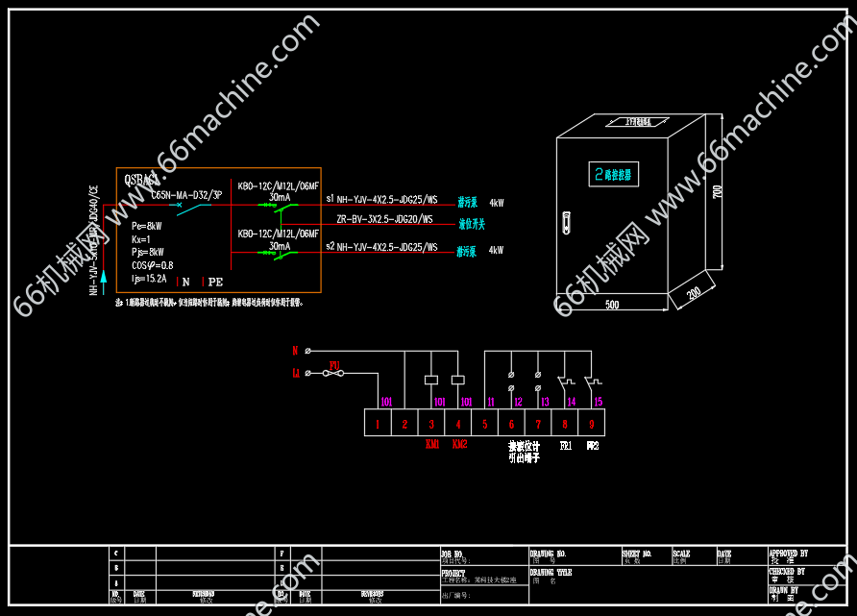Click the FR1 thermal relay contact above terminal 8
Viewport: 857px width, 616px height.
565,380
